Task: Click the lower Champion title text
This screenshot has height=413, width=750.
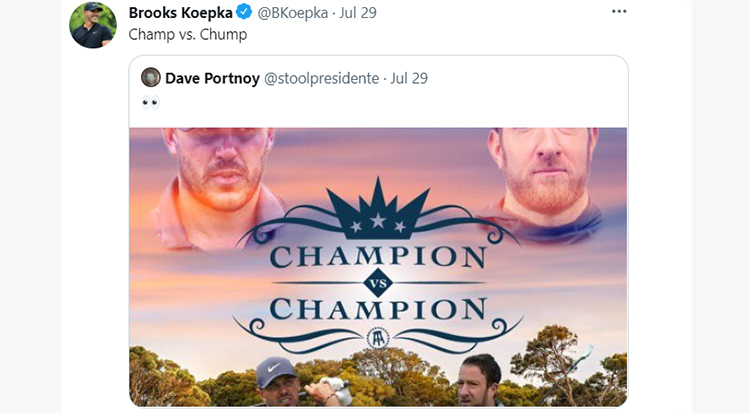Action: (378, 309)
